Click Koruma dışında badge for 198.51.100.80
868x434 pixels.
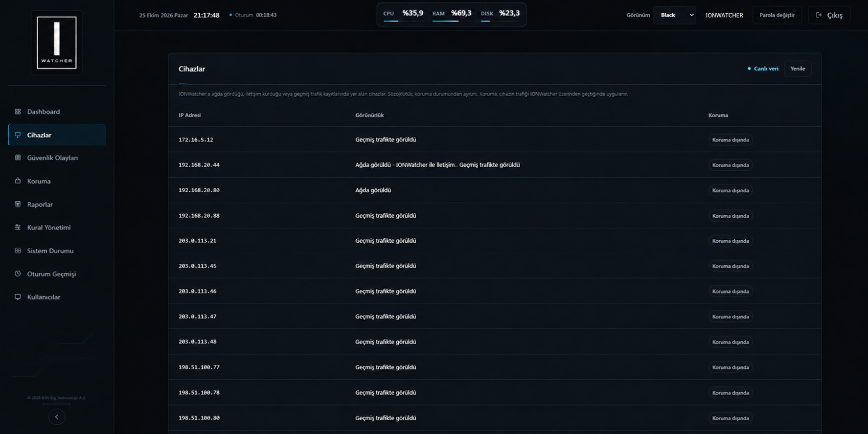731,418
